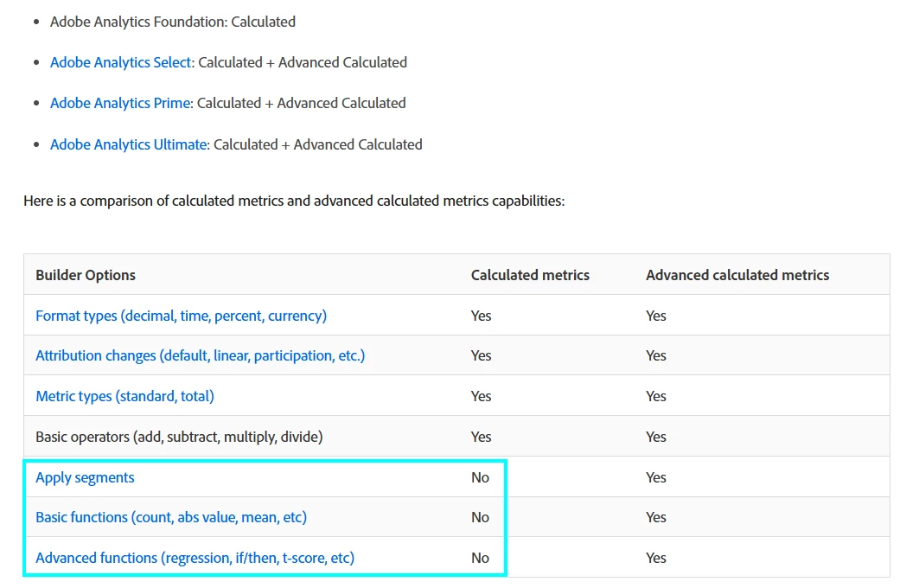Open Basic functions (count, abs value, mean) link

tap(171, 517)
